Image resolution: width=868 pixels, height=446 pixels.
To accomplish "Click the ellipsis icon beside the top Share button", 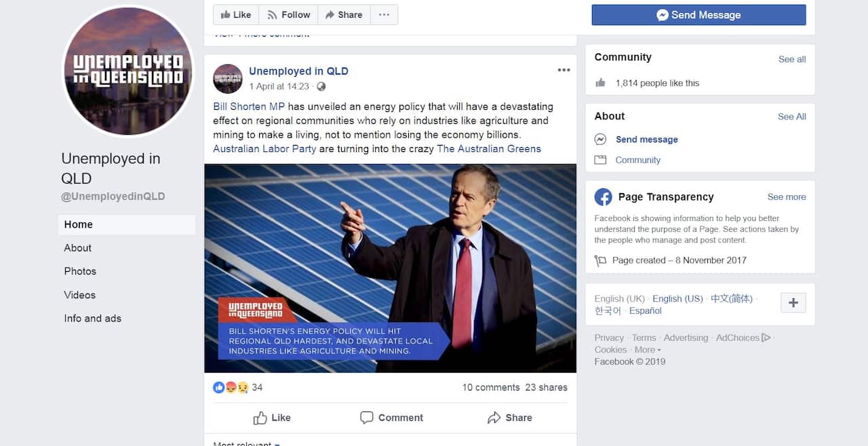I will coord(384,14).
